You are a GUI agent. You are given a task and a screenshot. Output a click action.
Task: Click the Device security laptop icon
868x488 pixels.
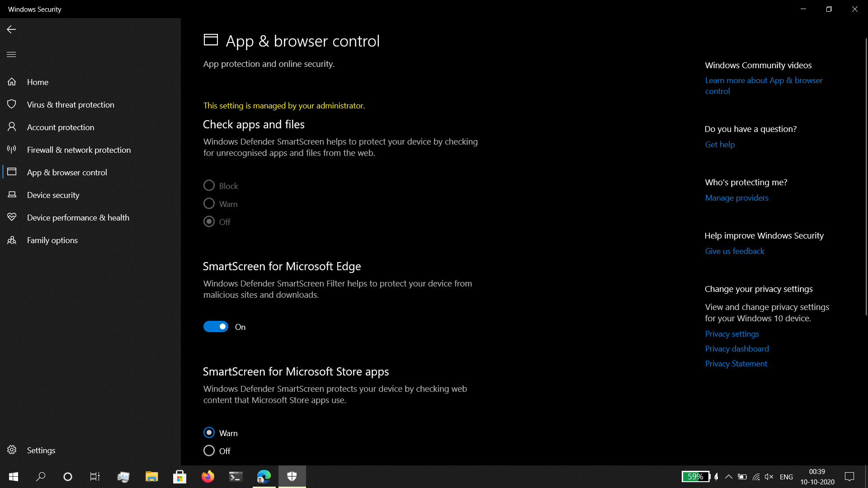[x=12, y=195]
